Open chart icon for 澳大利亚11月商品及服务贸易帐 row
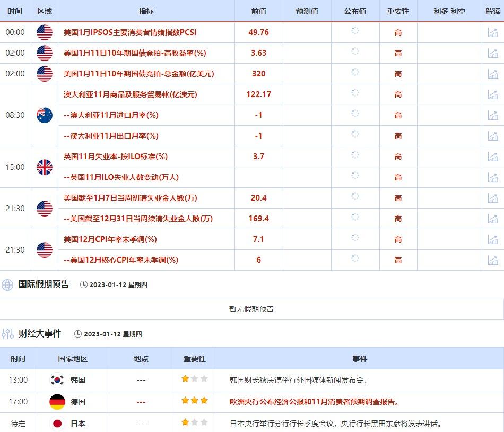The width and height of the screenshot is (504, 432). [x=492, y=94]
